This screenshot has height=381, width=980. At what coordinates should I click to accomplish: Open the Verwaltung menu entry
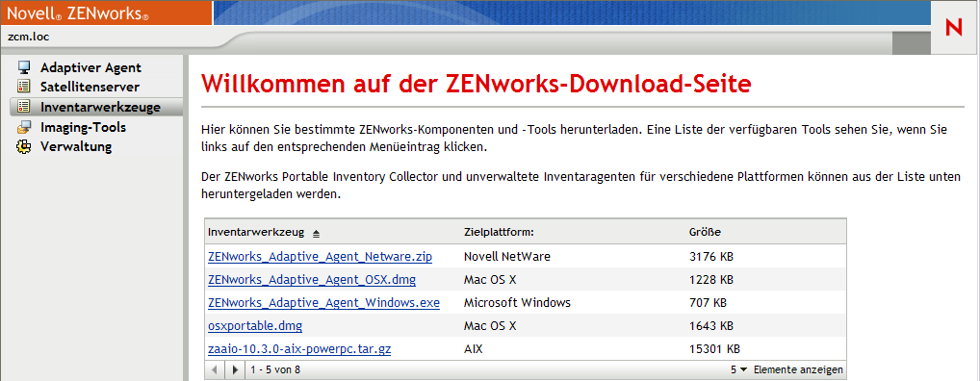click(76, 147)
